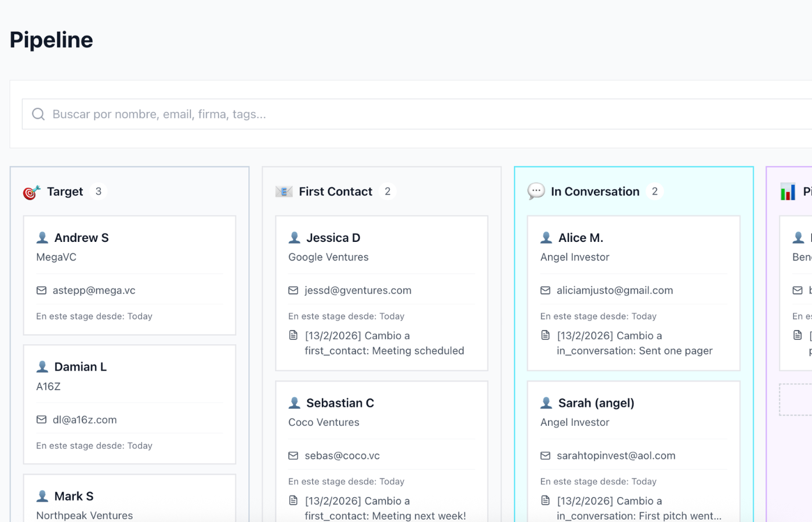Click the person icon beside Andrew S
Viewport: 812px width, 522px height.
pos(42,238)
